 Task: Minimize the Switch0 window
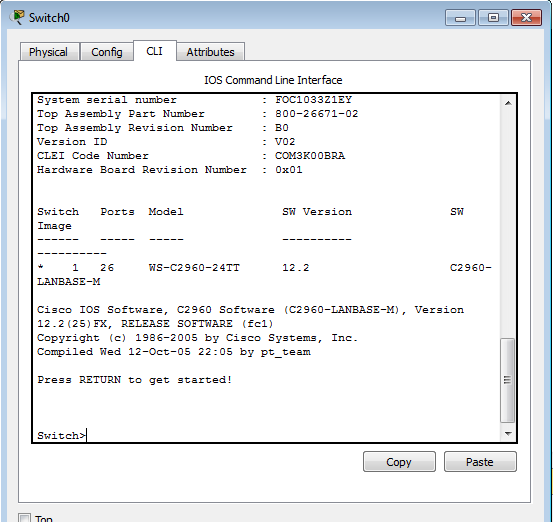[460, 18]
